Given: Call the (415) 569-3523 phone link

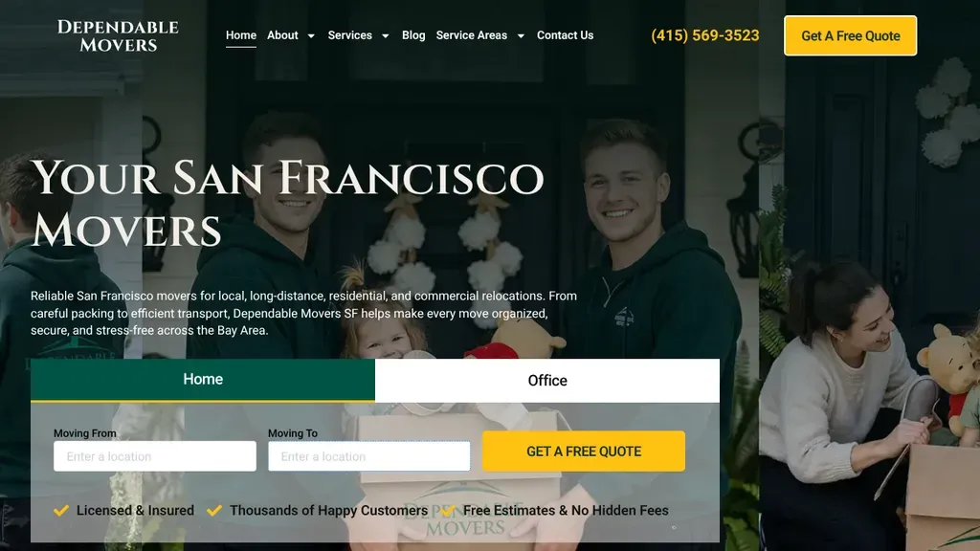Looking at the screenshot, I should (705, 35).
